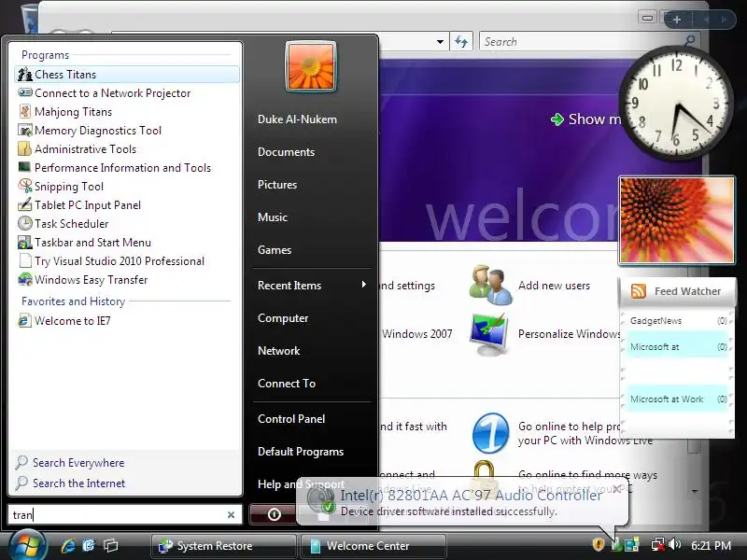Click the Windows Live blue number icon

pos(490,433)
